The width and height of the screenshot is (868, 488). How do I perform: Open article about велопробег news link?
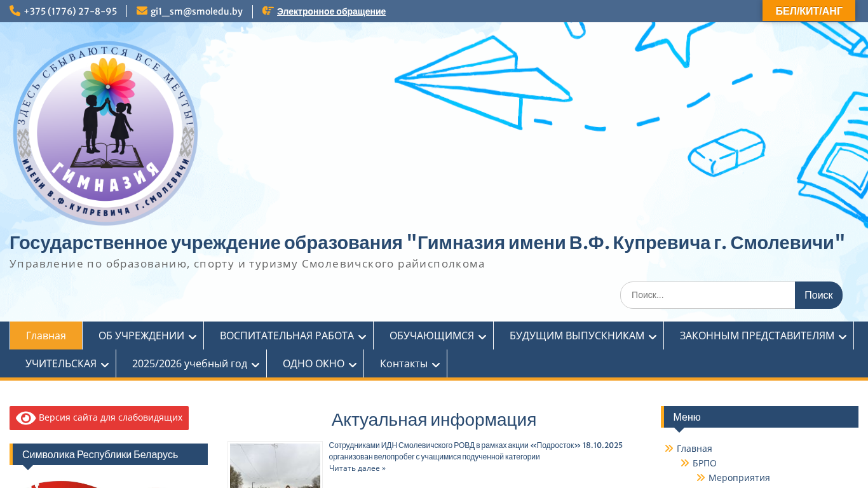coord(475,451)
